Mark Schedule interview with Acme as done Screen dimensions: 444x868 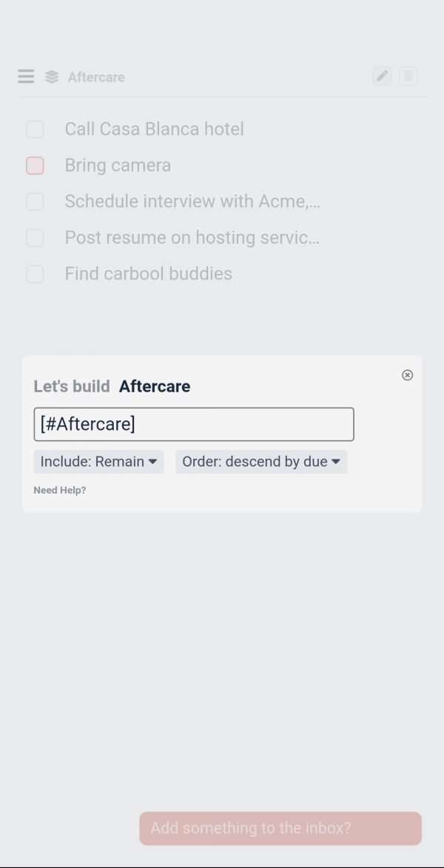(35, 202)
